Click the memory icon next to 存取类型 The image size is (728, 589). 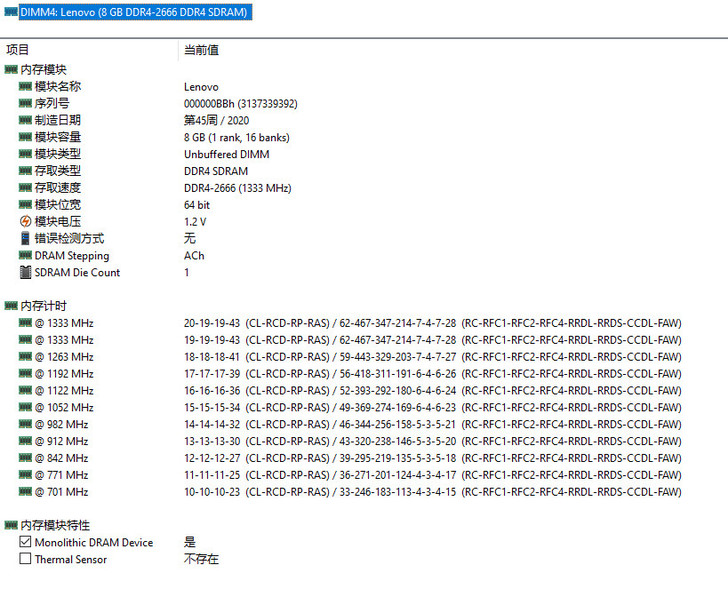coord(25,171)
